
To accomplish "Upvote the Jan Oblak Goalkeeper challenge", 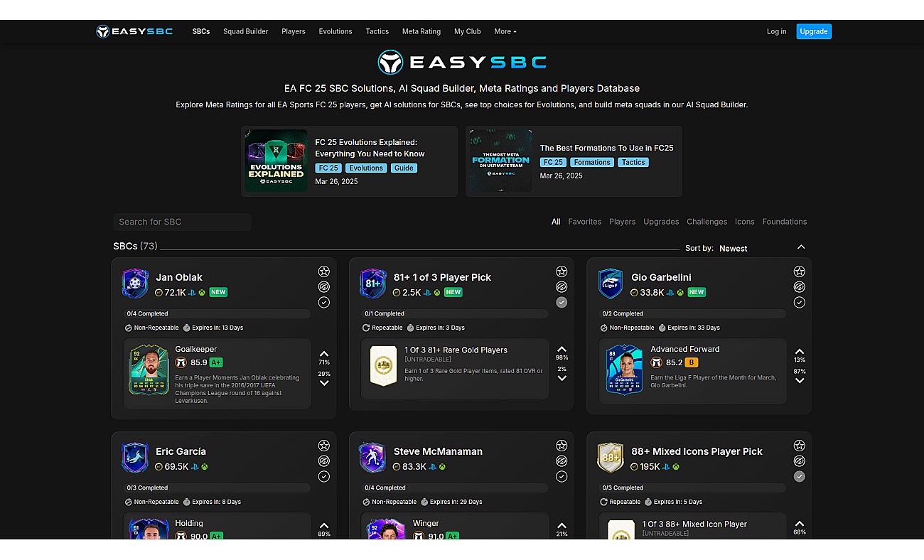I will [x=324, y=353].
